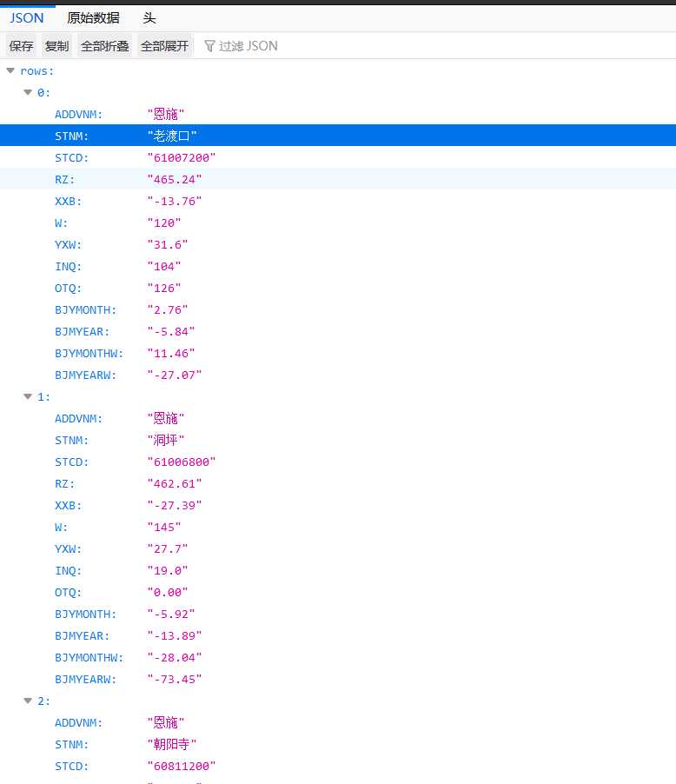Select OTQ value "0.00"
Screen dimensions: 676x784
pos(168,592)
